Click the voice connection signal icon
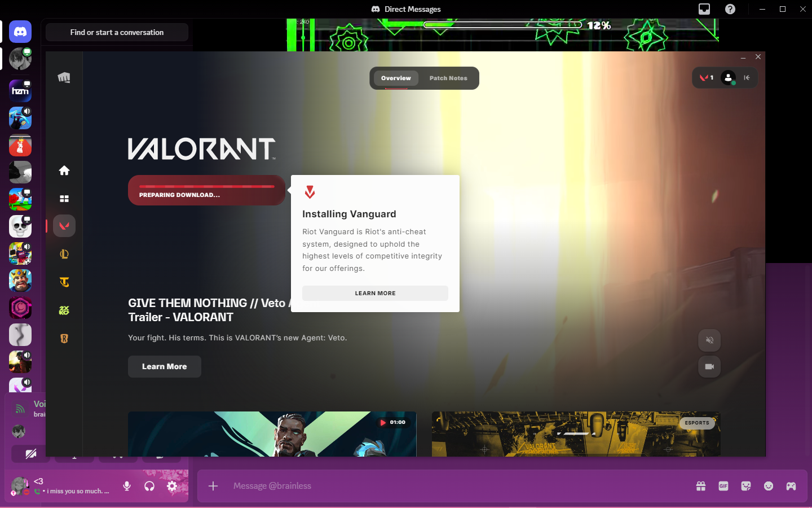812x508 pixels. coord(20,409)
